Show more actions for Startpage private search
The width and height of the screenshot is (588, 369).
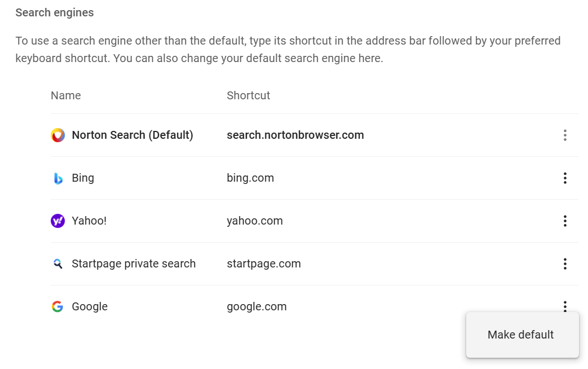click(565, 264)
